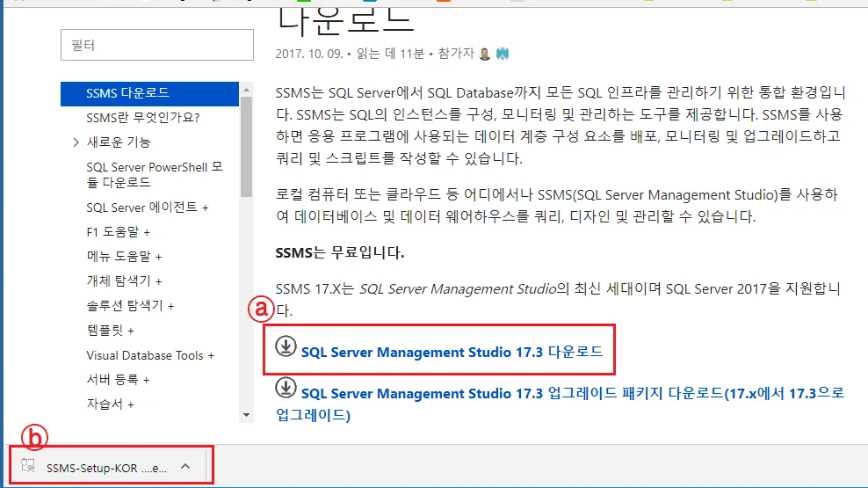Image resolution: width=868 pixels, height=488 pixels.
Task: Click the 2017. 10. 09. date text
Action: [x=309, y=54]
